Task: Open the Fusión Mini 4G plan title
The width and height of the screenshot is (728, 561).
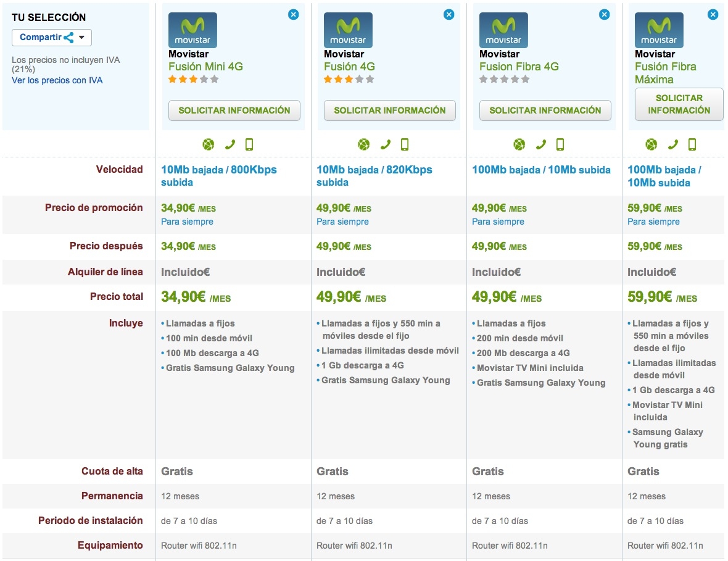Action: [x=205, y=67]
